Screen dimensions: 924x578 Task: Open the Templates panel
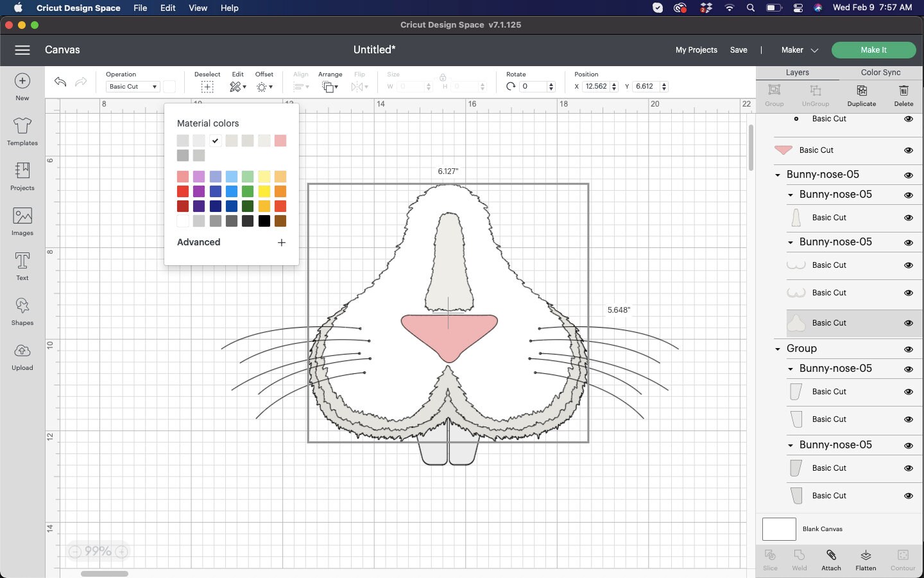coord(22,133)
